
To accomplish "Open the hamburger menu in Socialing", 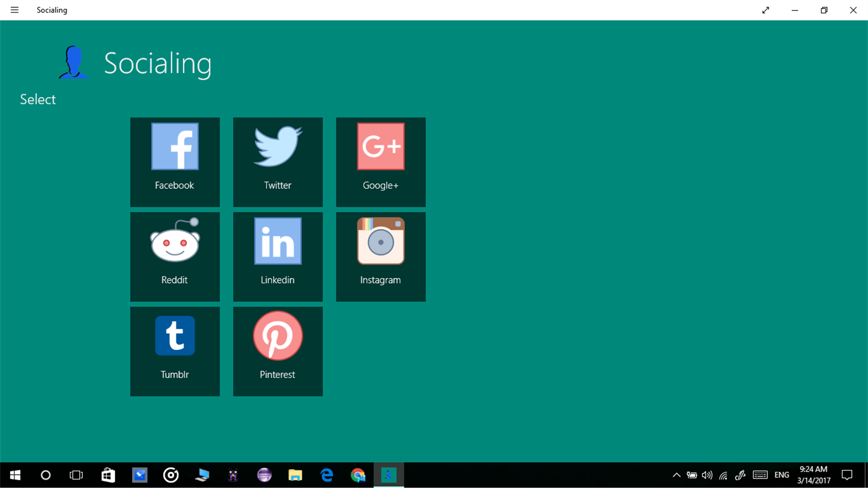I will point(14,10).
